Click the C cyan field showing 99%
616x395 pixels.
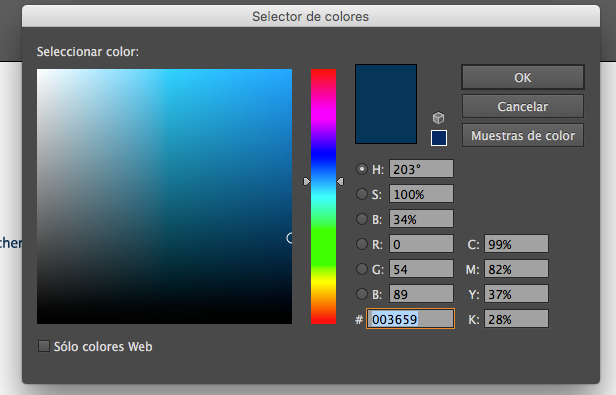[516, 244]
